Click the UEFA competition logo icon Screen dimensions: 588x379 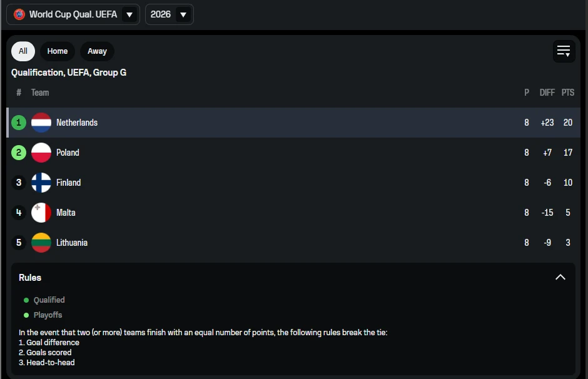[x=19, y=14]
